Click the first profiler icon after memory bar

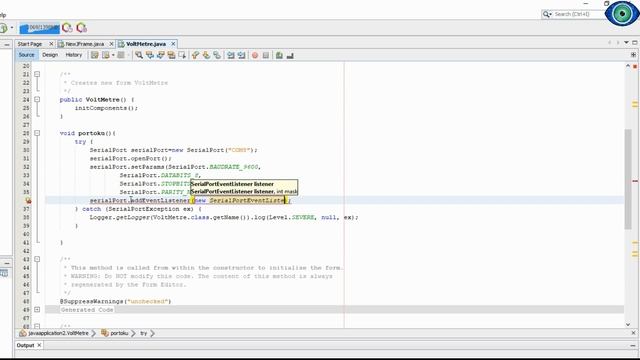coord(67,28)
